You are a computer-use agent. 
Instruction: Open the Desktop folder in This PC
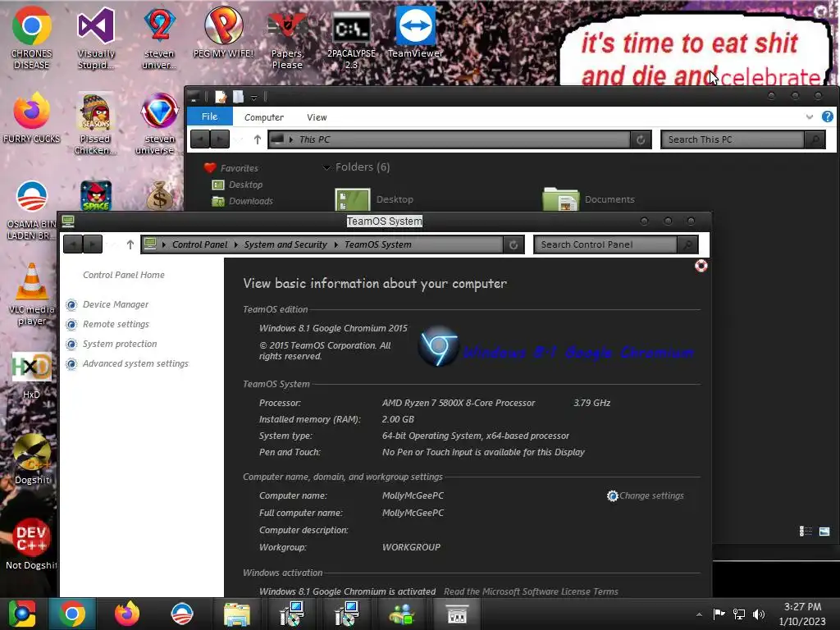(374, 199)
